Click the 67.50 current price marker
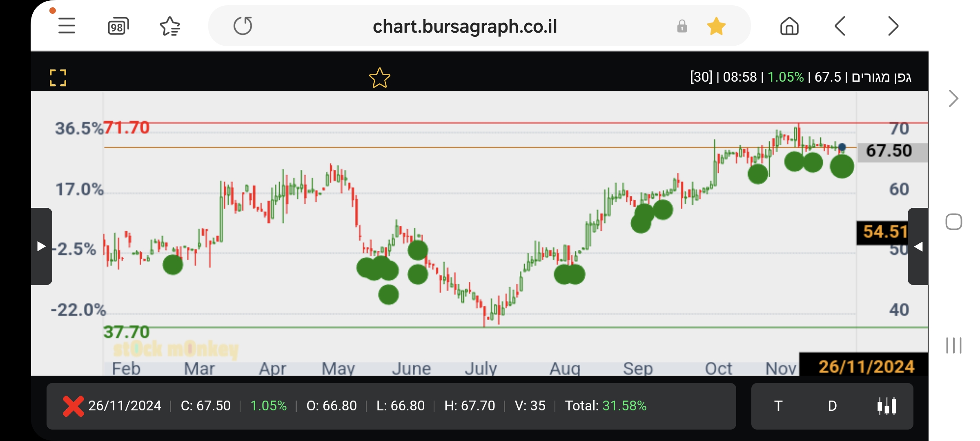Screen dimensions: 980x441 click(889, 151)
